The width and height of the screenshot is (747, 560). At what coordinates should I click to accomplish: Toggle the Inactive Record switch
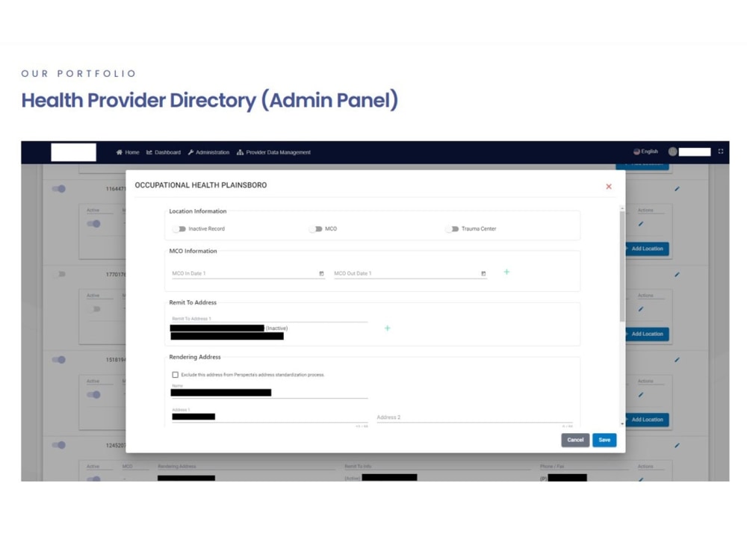point(178,228)
